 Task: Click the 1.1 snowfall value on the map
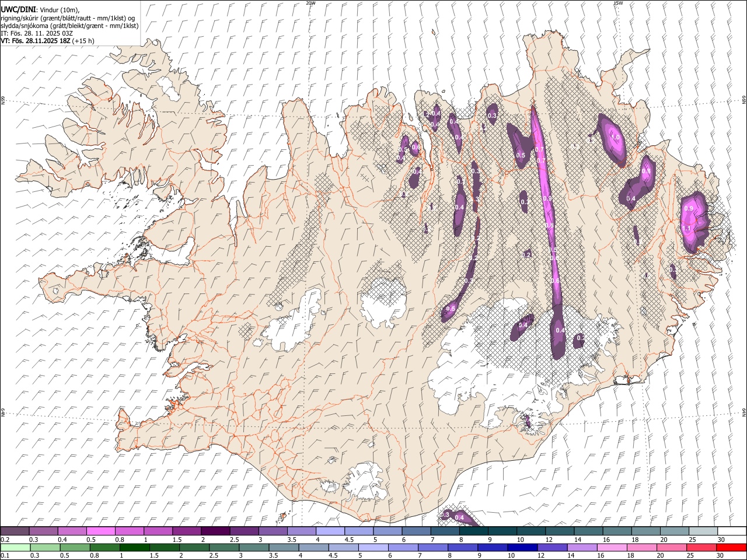coord(686,228)
